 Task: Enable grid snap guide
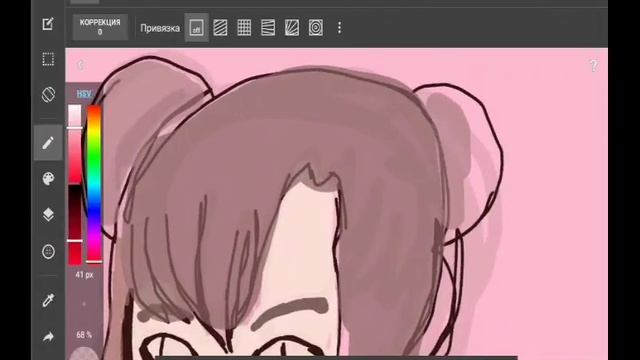click(244, 28)
